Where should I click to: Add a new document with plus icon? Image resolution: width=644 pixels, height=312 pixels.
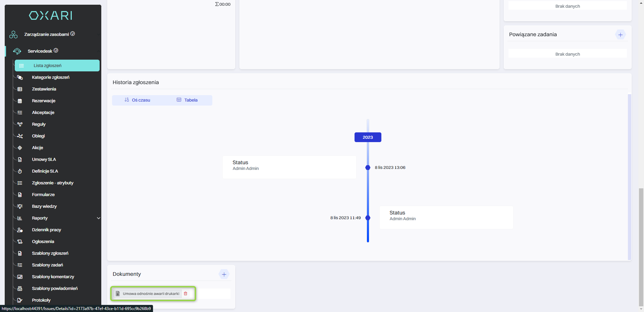coord(224,274)
